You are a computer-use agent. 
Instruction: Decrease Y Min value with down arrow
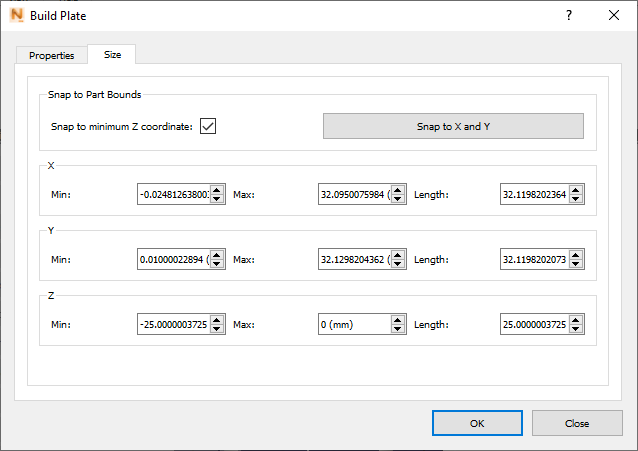click(218, 264)
